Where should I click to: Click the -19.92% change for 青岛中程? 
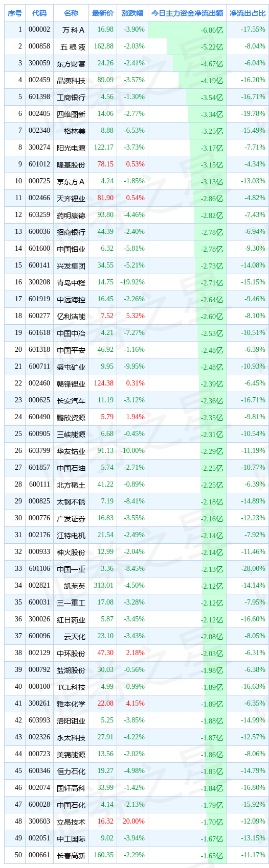(x=132, y=282)
